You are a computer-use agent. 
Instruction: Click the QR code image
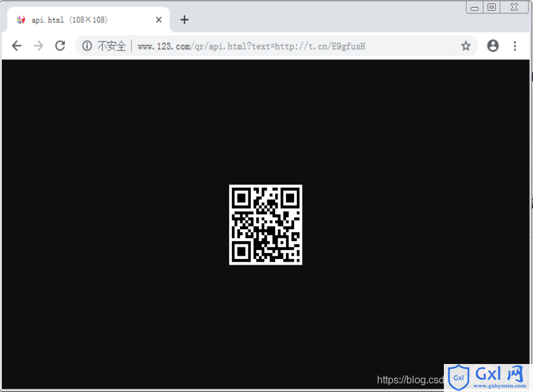click(266, 225)
